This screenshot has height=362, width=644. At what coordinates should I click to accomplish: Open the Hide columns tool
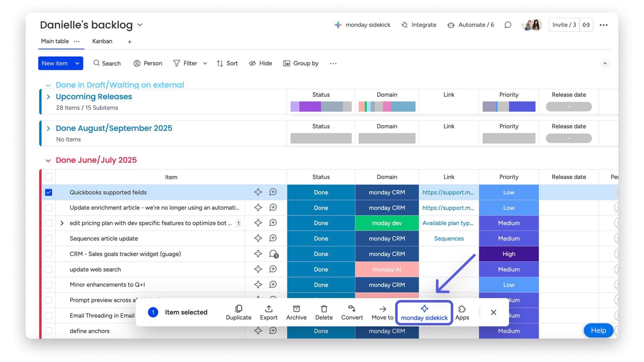[260, 63]
